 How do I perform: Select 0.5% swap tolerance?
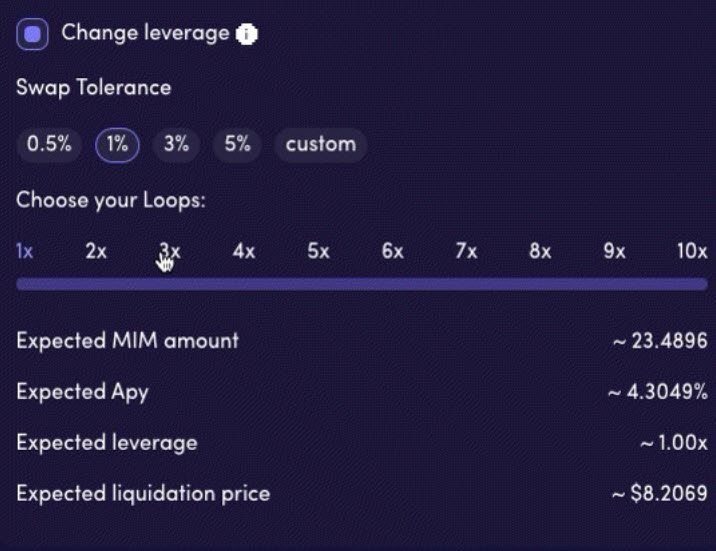(49, 144)
